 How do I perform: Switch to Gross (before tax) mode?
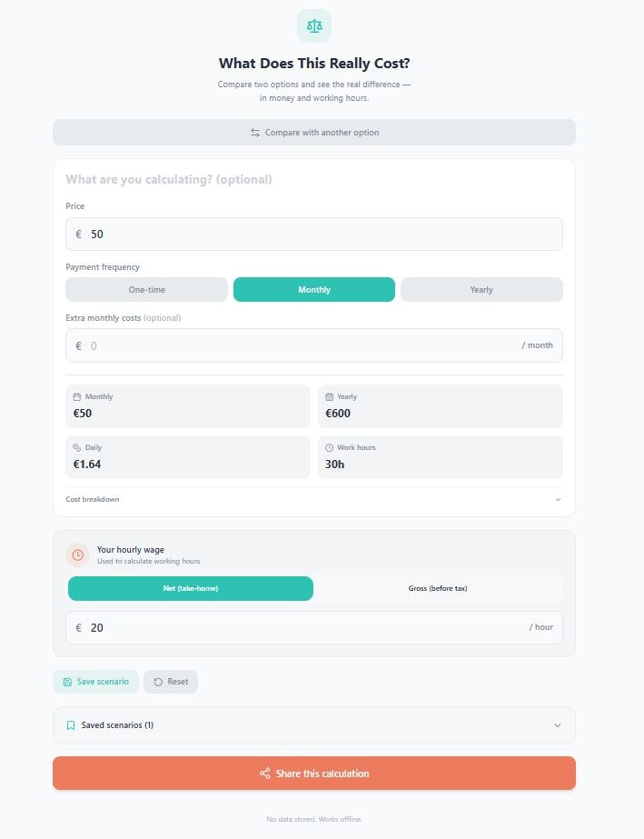439,588
